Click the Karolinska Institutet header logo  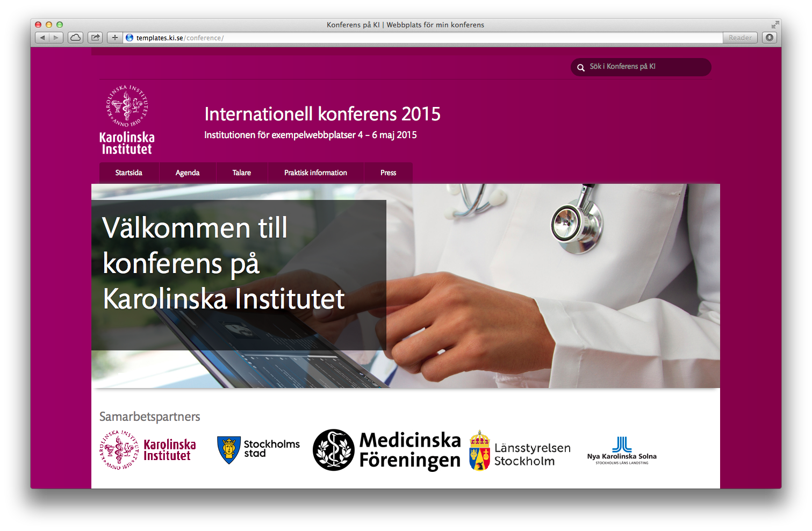[127, 120]
